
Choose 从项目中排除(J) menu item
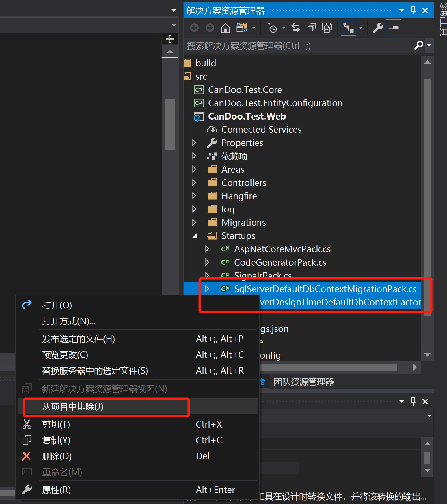click(x=137, y=406)
